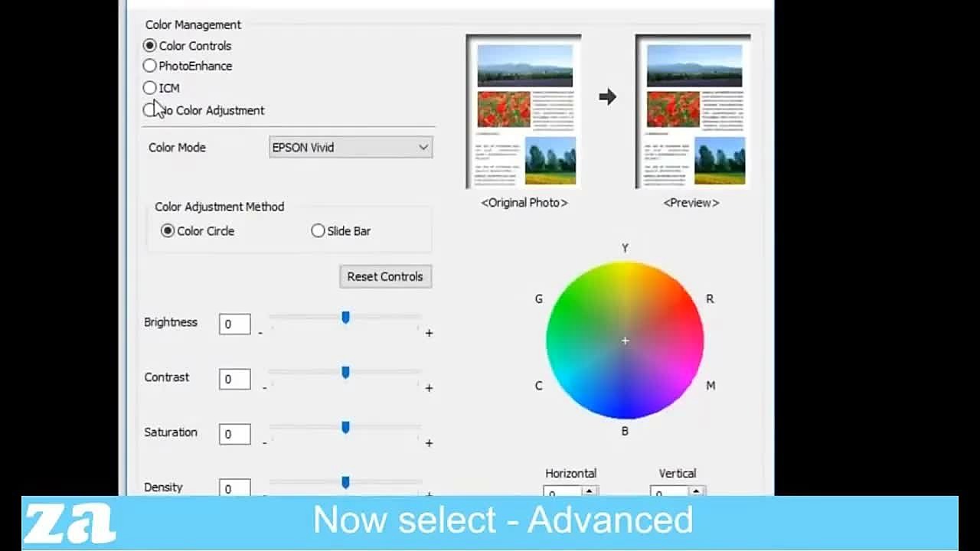
Task: Click the "Density" label
Action: [x=165, y=487]
